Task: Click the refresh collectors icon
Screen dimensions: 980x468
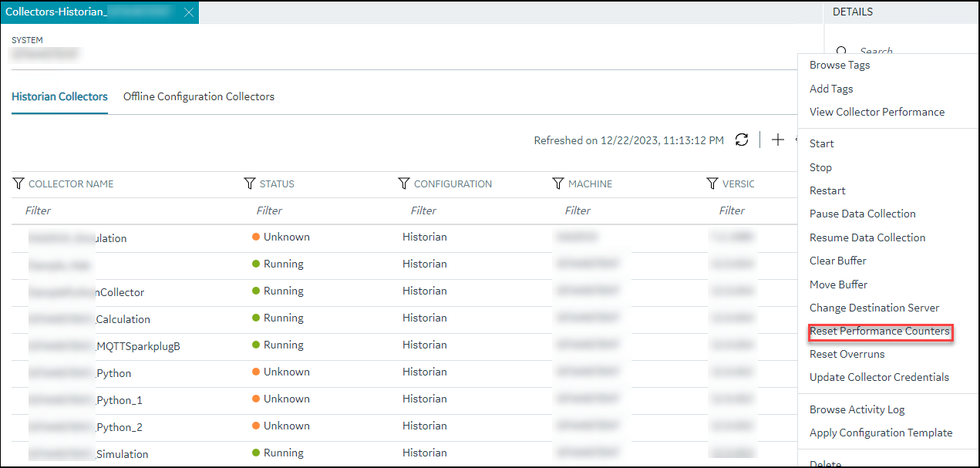Action: click(742, 140)
